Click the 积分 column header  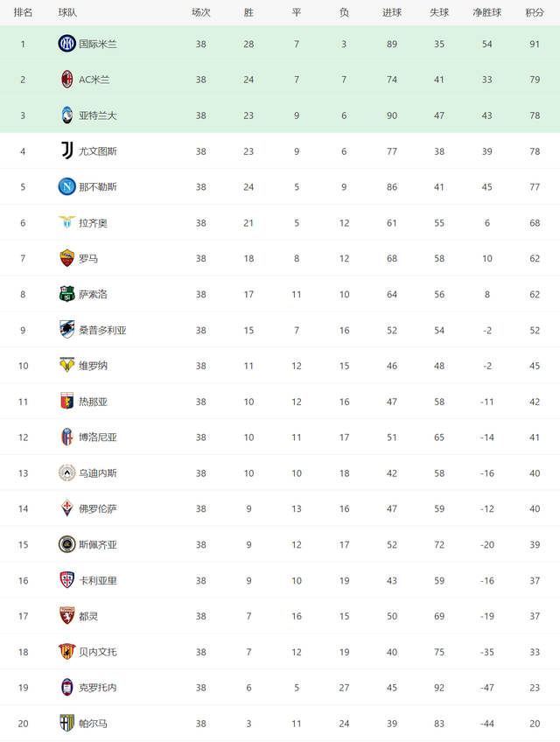[x=535, y=13]
